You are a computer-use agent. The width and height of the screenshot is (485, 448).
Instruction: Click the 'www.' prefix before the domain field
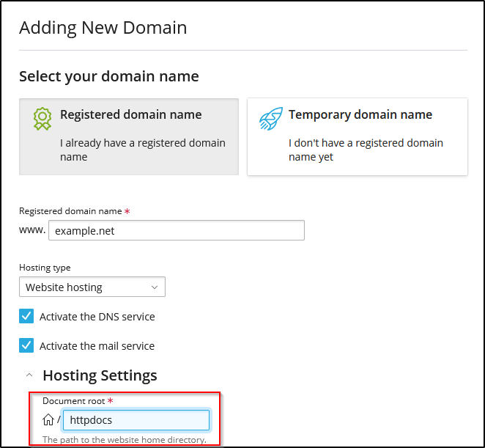32,230
